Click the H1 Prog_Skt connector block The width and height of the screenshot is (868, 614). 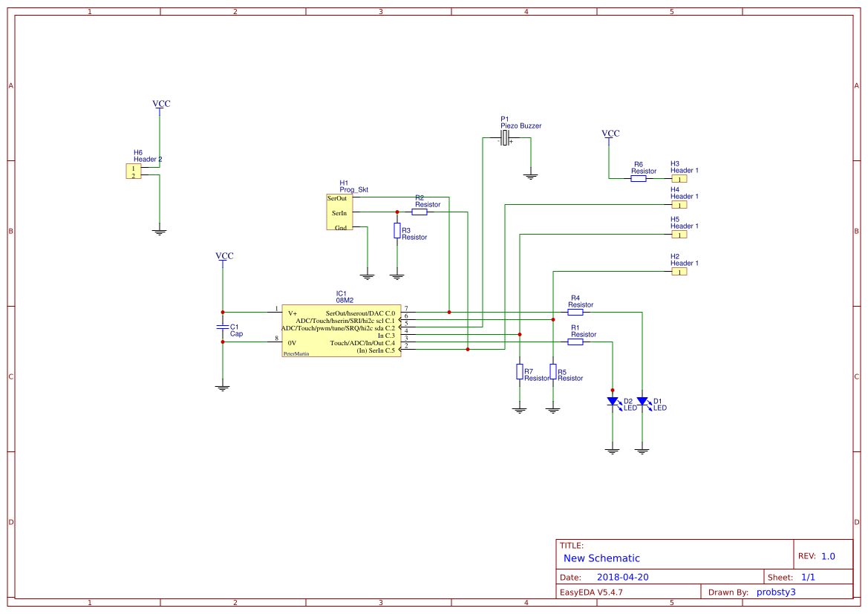339,212
